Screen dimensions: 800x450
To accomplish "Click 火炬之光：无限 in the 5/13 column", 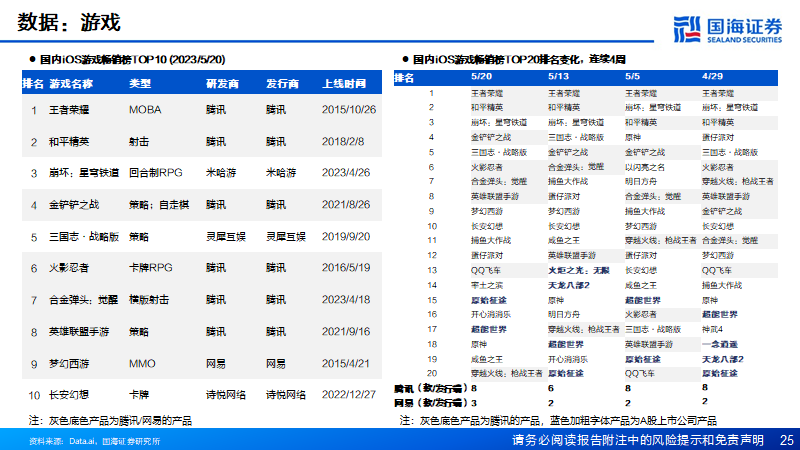I will [x=579, y=270].
